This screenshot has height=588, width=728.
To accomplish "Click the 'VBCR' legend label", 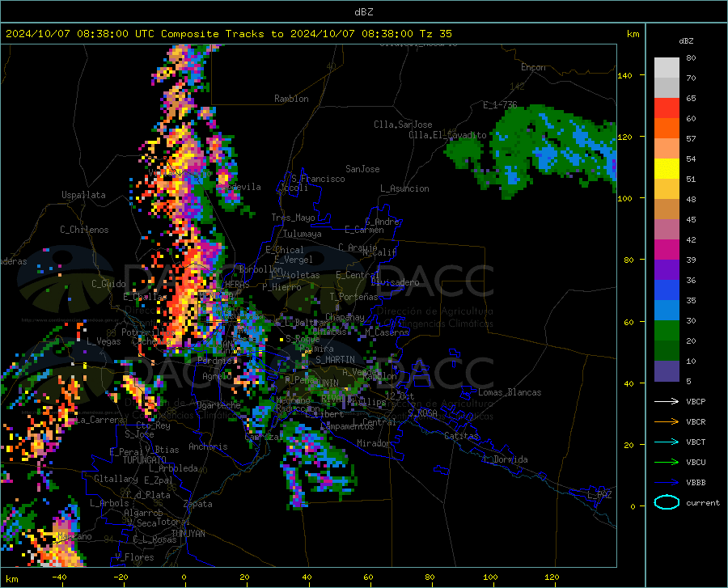I will click(x=696, y=422).
